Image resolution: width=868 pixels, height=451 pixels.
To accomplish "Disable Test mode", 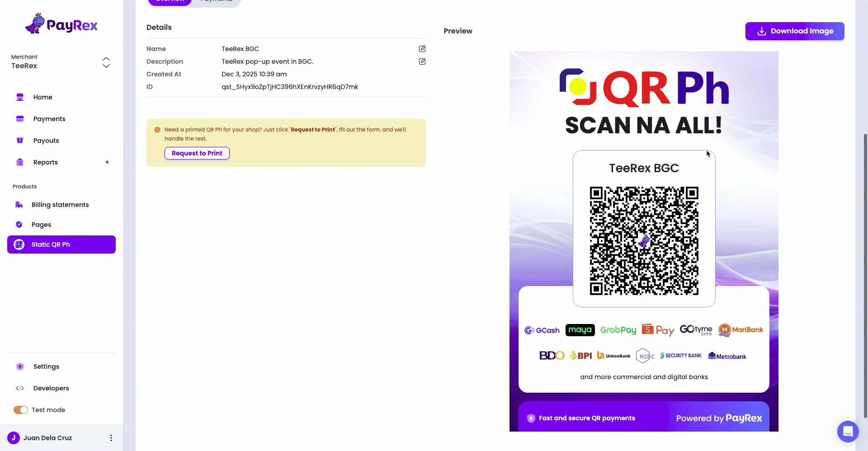I will coord(20,410).
